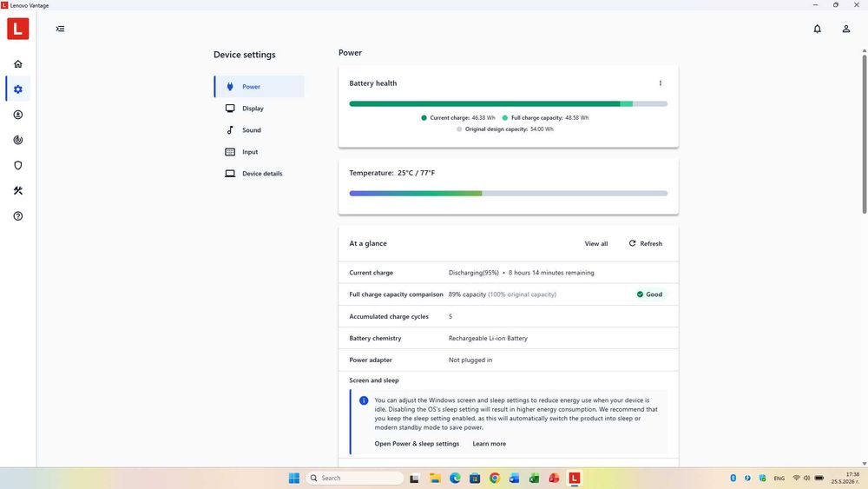Click the battery health capacity bar

point(508,103)
